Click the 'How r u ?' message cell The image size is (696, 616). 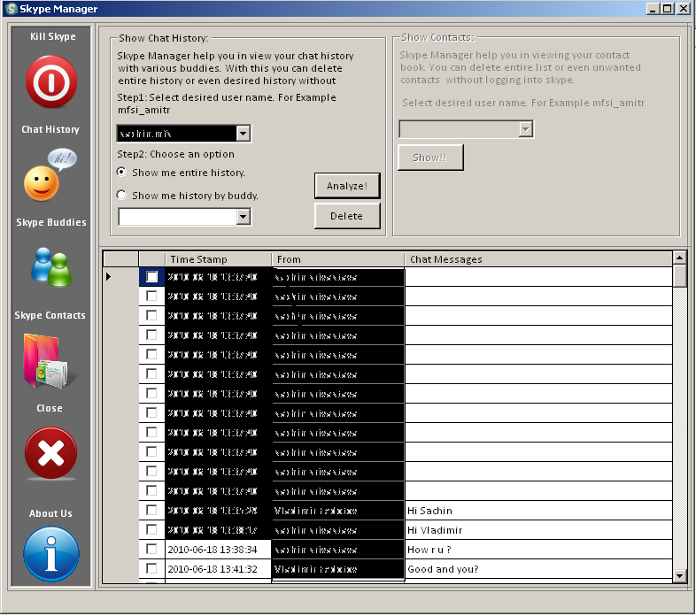click(538, 550)
